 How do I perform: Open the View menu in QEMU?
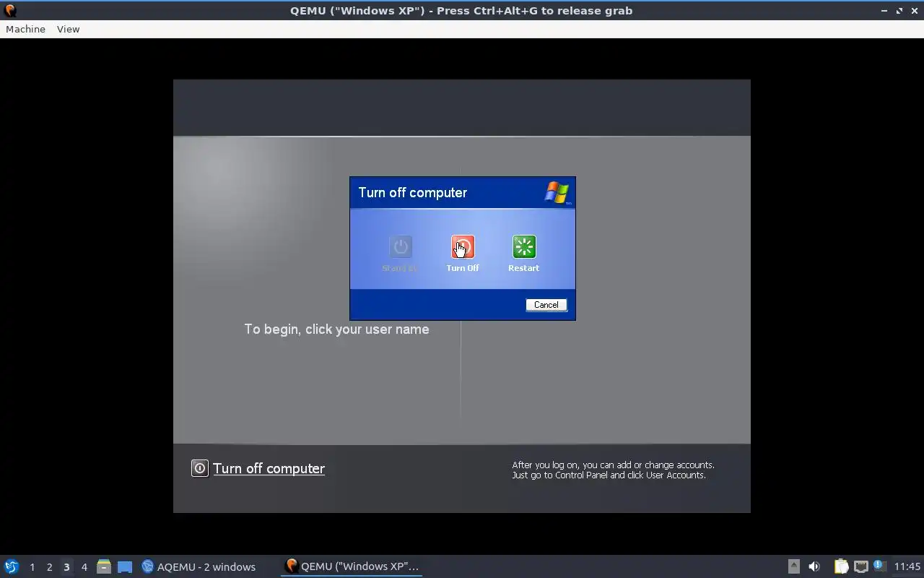coord(68,29)
